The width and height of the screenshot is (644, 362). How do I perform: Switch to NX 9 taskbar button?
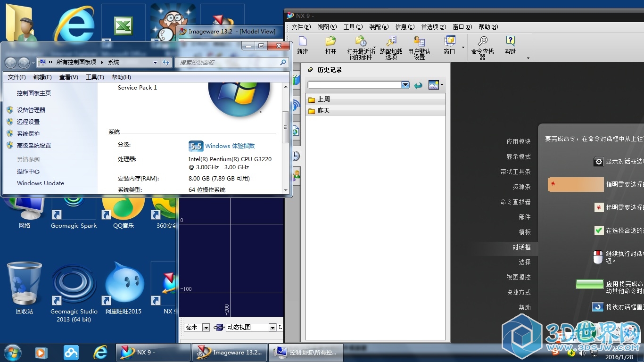(153, 352)
